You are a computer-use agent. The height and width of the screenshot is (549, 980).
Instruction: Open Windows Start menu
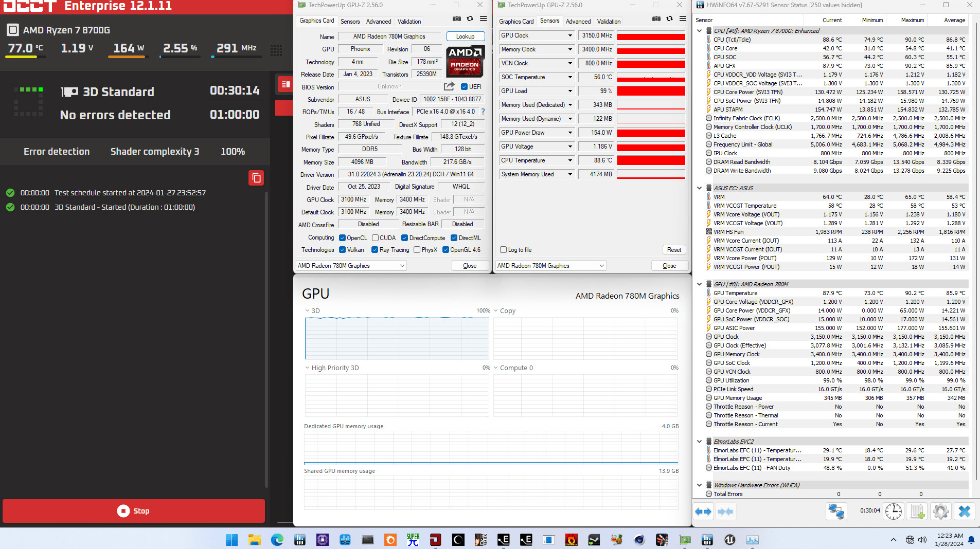232,540
